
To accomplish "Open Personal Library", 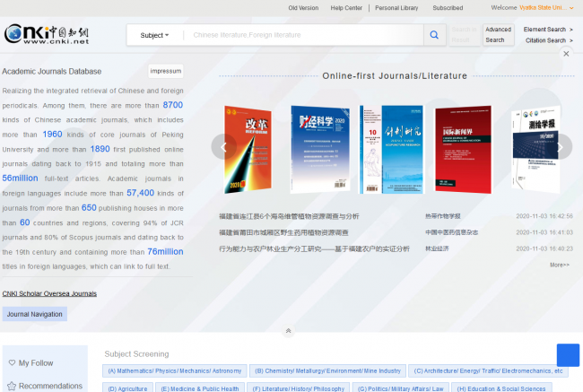I will tap(396, 8).
